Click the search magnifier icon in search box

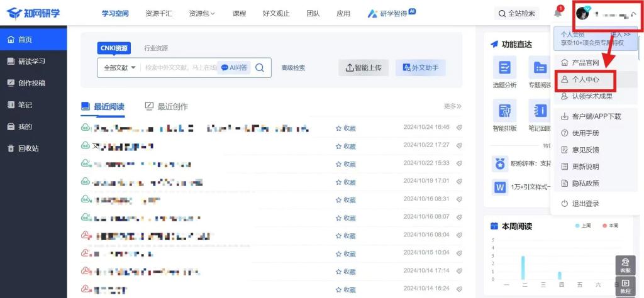[260, 68]
